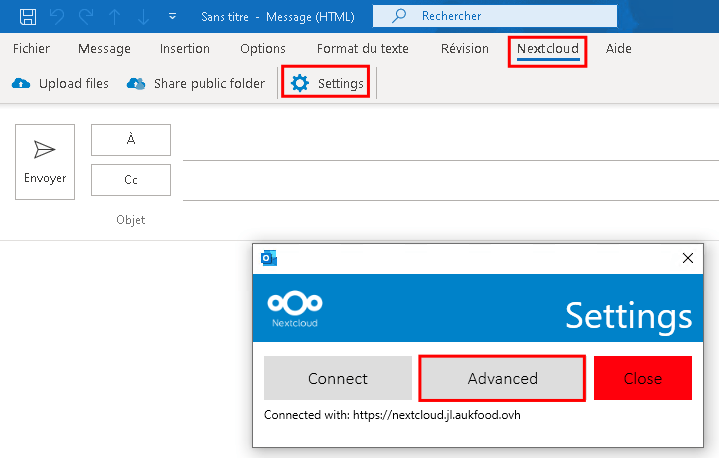Image resolution: width=719 pixels, height=458 pixels.
Task: Click the Envoyer send button
Action: [45, 162]
